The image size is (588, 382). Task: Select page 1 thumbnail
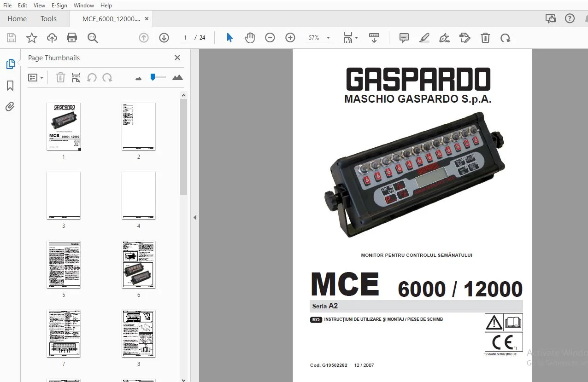64,127
